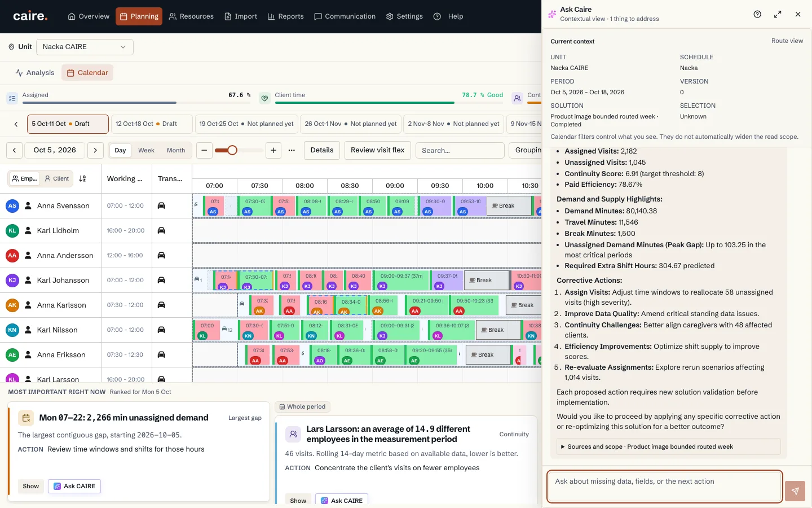Click car transport icon for Karl Lidholm
The image size is (812, 508).
(x=161, y=230)
